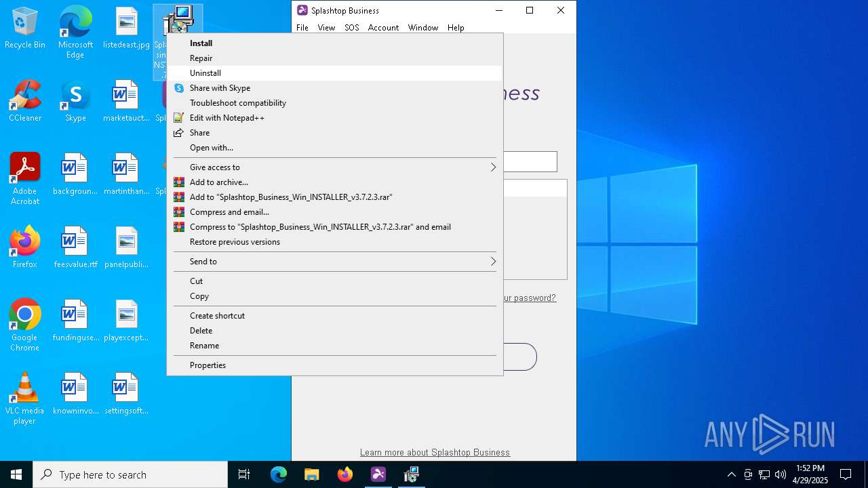Open Firefox from the taskbar
This screenshot has width=868, height=488.
tap(345, 474)
